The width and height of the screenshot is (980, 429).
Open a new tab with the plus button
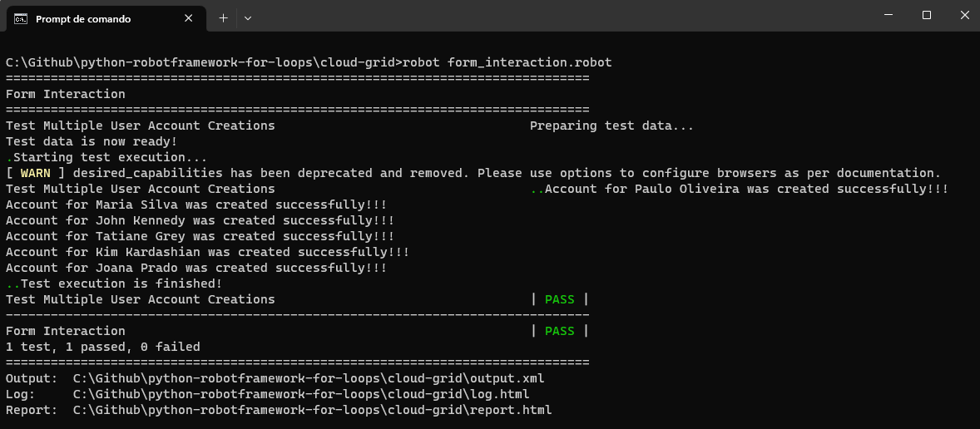point(223,17)
